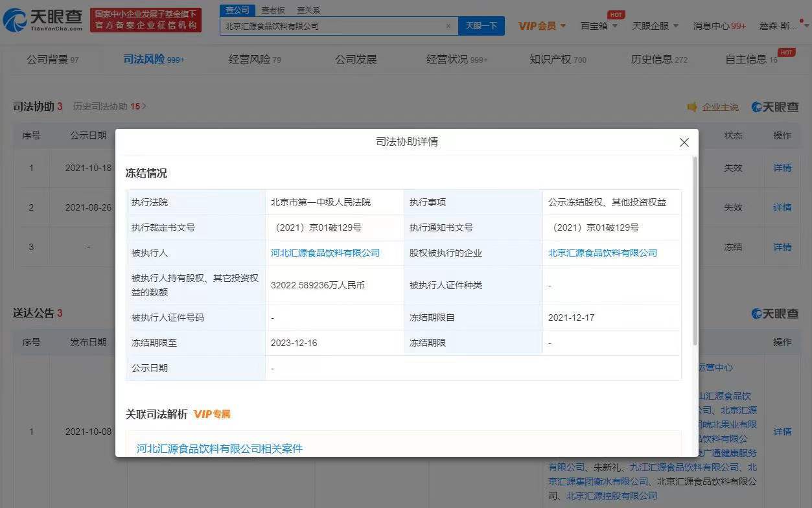Expand 历史司法协助 15 link
This screenshot has width=812, height=508.
110,106
